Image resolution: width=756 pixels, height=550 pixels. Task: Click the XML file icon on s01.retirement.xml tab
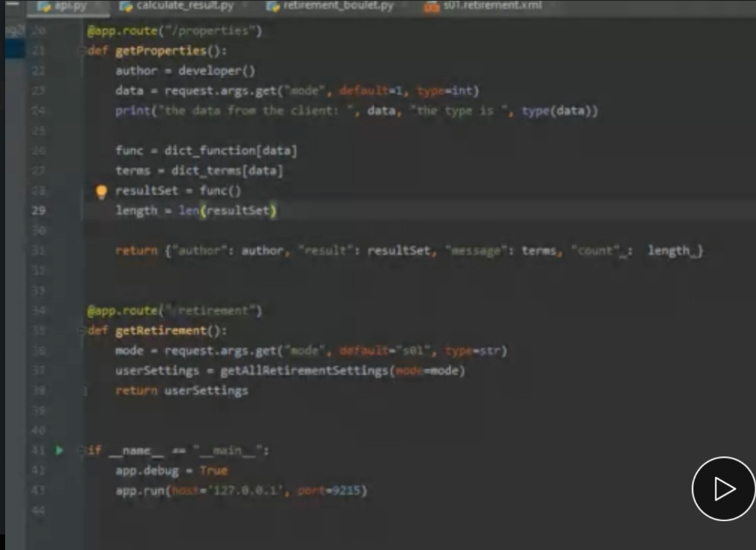click(431, 7)
